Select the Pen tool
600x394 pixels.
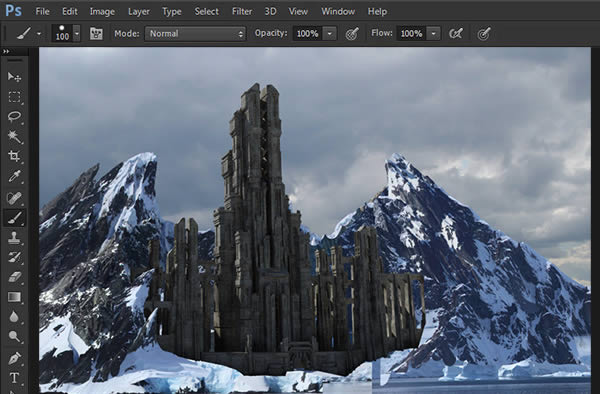15,358
